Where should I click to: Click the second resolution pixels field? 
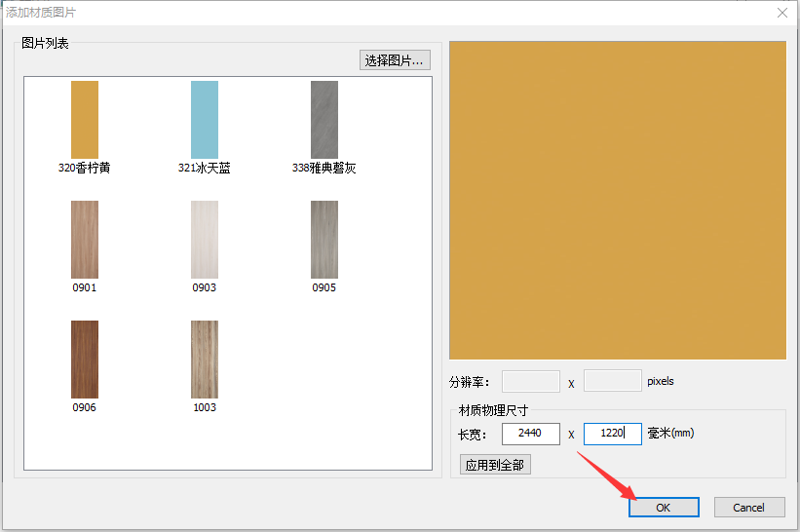[612, 381]
